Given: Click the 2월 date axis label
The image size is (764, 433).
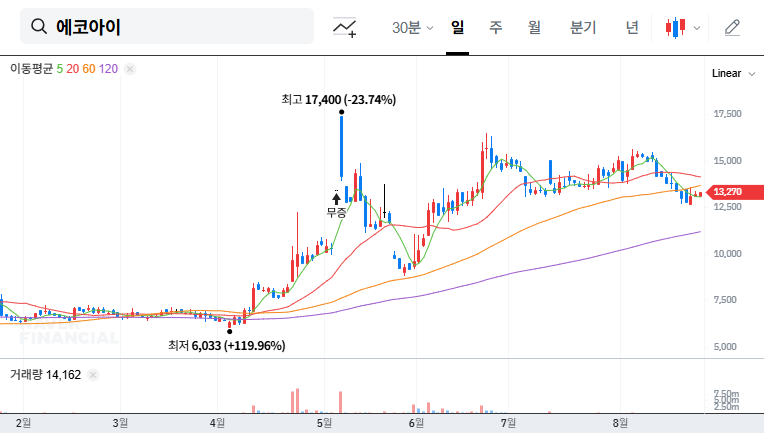Looking at the screenshot, I should click(23, 423).
